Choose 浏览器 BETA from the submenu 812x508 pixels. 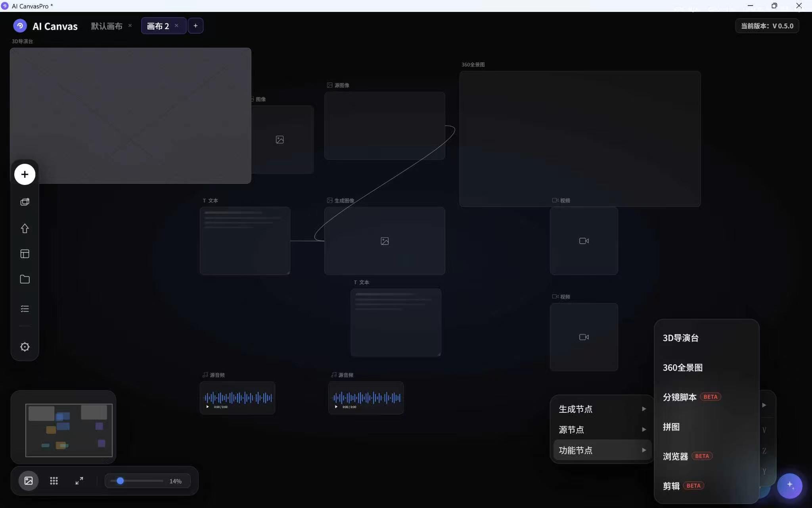[707, 456]
